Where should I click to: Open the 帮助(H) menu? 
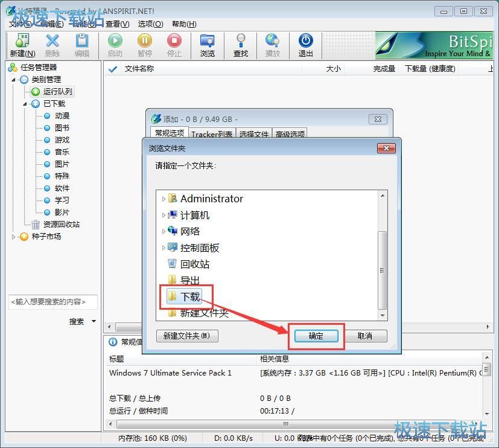[184, 24]
